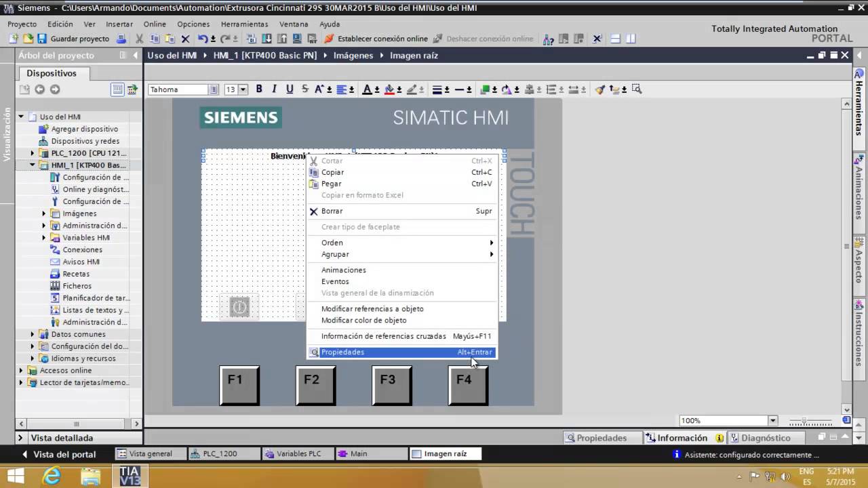
Task: Select Propiedades in the context menu
Action: point(401,352)
